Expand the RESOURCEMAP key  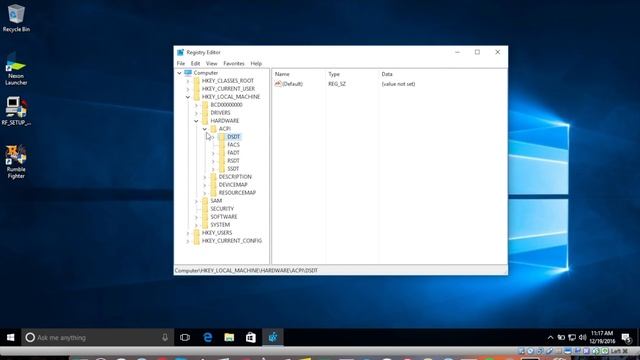205,193
